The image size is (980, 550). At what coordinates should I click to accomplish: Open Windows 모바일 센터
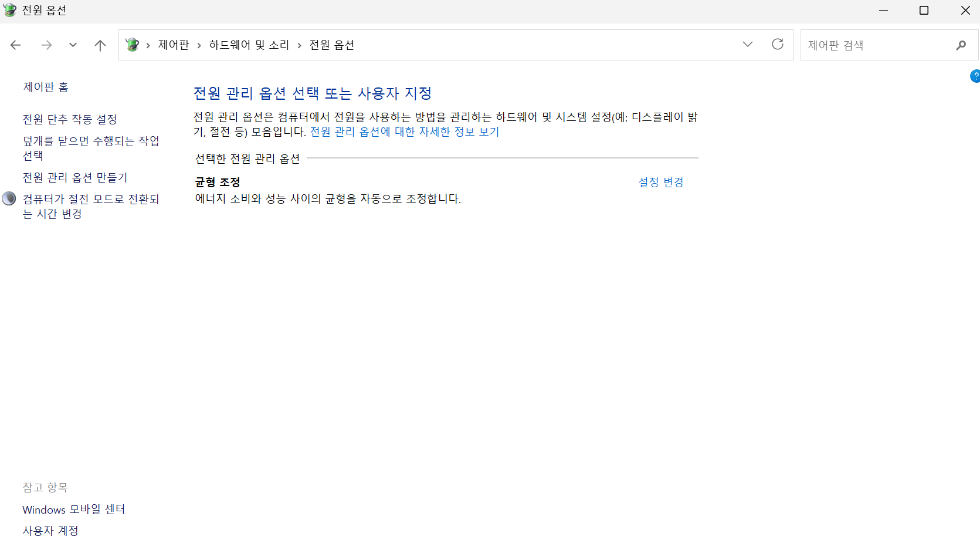pyautogui.click(x=73, y=509)
